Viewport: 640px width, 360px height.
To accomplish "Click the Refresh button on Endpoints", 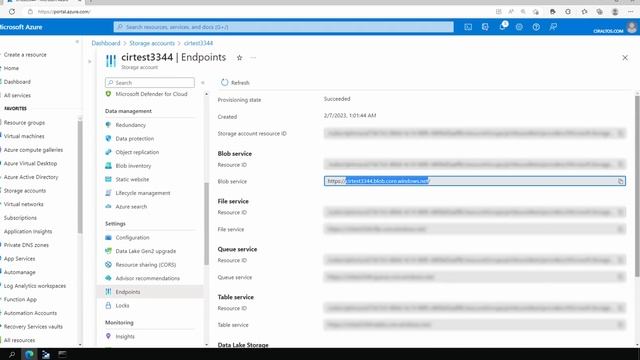I will [x=235, y=82].
